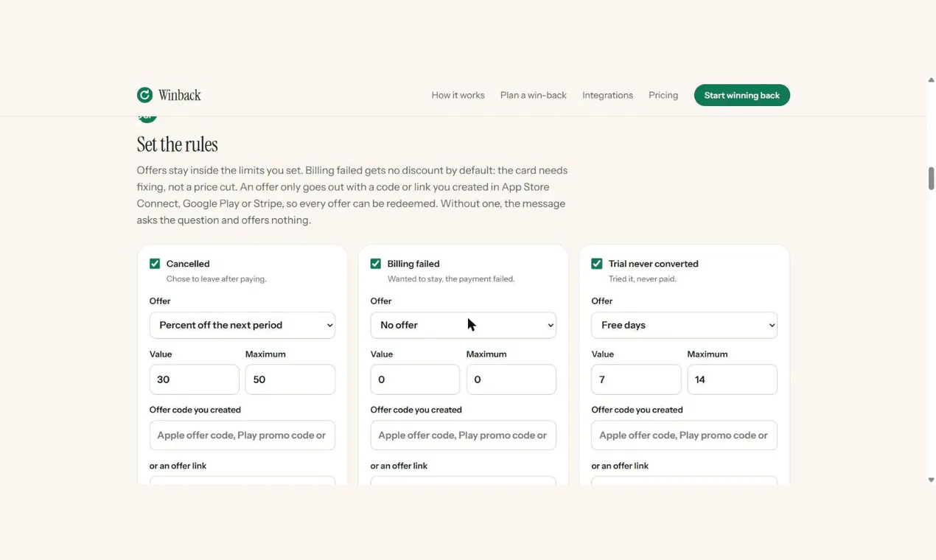Toggle the Billing failed checkbox

[376, 264]
